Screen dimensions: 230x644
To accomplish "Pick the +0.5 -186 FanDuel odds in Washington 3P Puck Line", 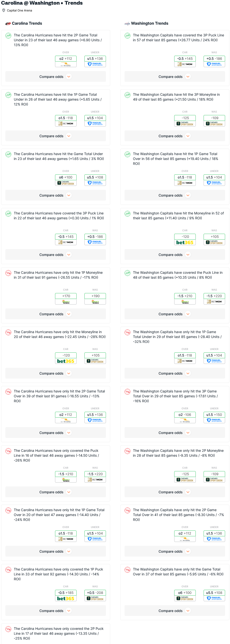I will point(214,61).
